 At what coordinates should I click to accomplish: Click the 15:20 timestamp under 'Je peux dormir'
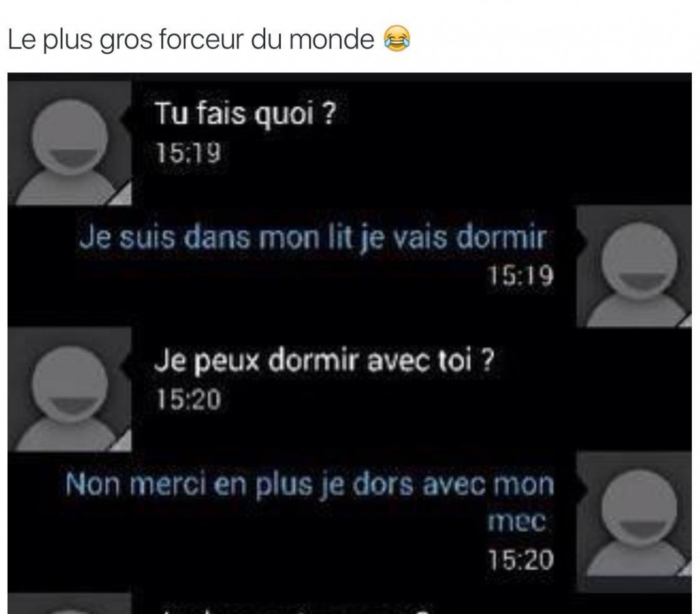[188, 399]
